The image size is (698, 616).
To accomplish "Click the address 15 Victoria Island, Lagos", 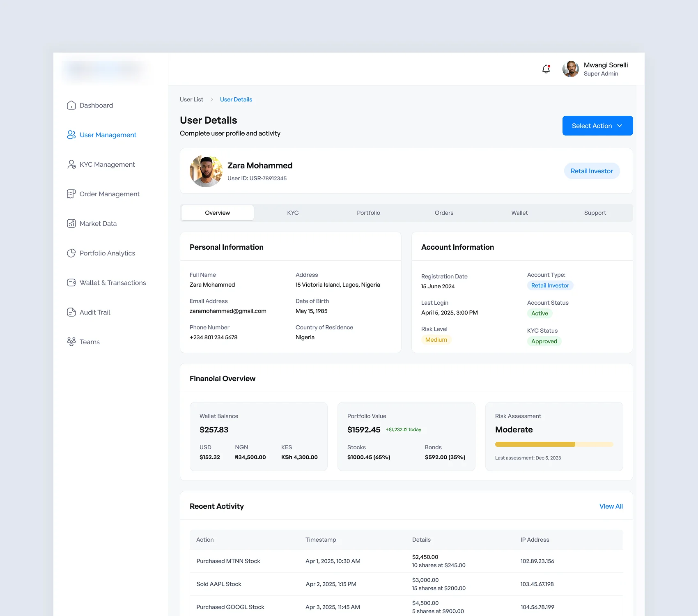I will tap(338, 285).
